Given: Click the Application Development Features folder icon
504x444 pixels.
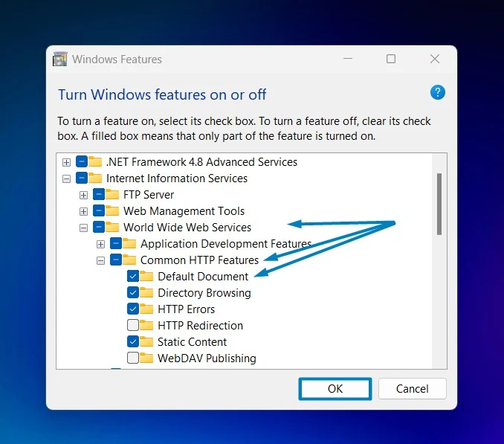Looking at the screenshot, I should point(129,243).
